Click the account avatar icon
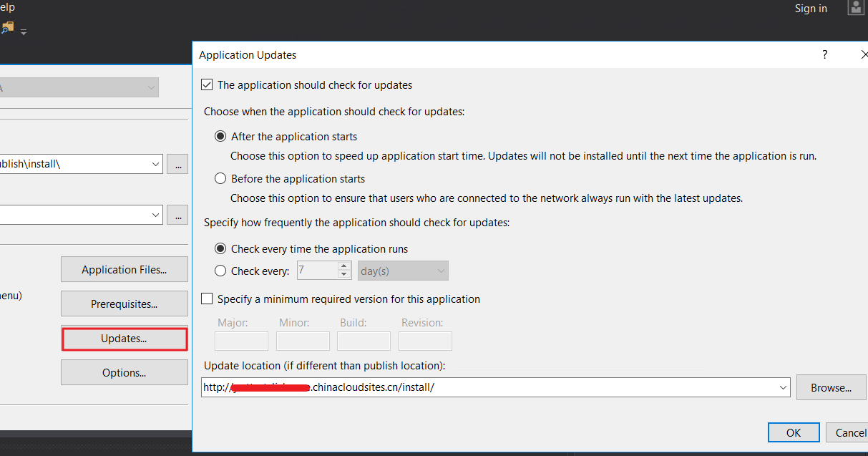The image size is (868, 456). (x=855, y=8)
